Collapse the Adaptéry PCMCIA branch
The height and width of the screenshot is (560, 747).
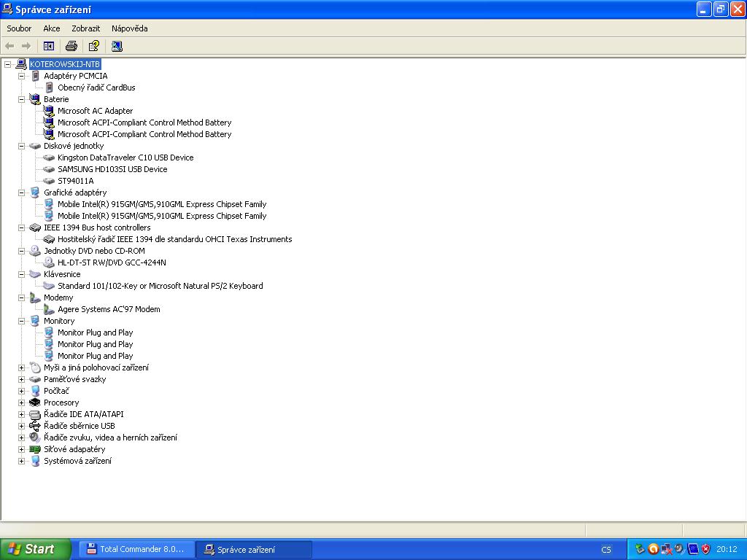point(21,76)
